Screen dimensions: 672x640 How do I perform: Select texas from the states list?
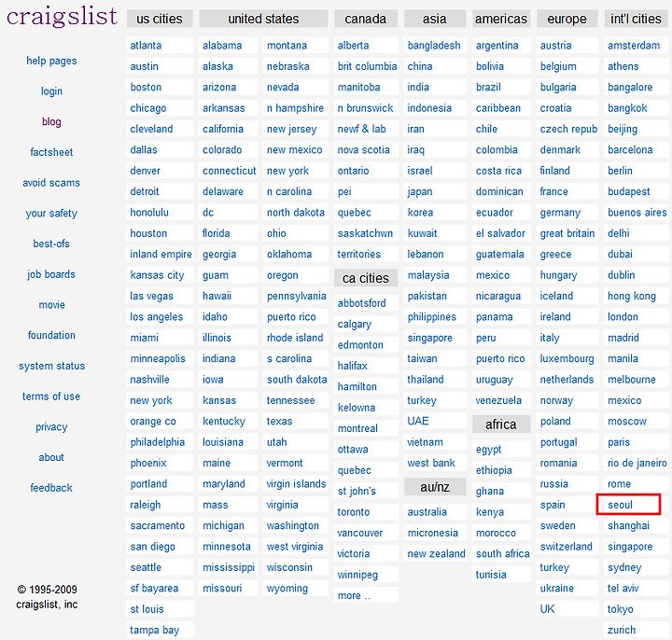279,421
